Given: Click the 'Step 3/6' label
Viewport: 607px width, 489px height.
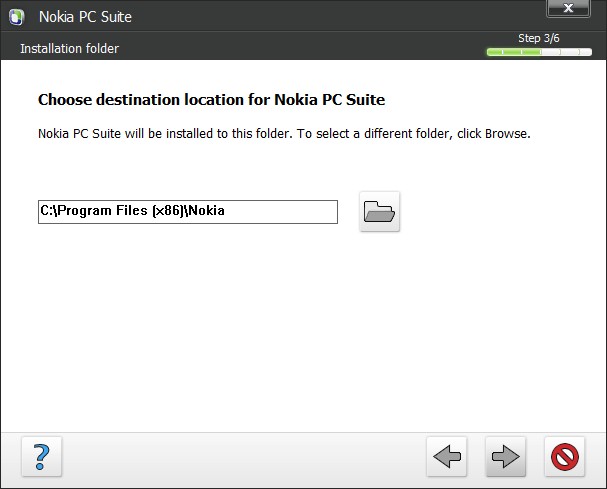Looking at the screenshot, I should pyautogui.click(x=538, y=38).
